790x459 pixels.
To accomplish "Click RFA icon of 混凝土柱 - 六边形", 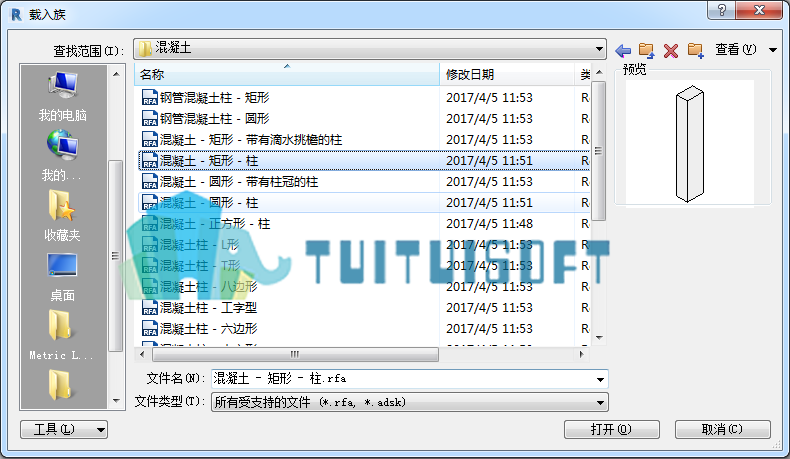I will pyautogui.click(x=150, y=329).
